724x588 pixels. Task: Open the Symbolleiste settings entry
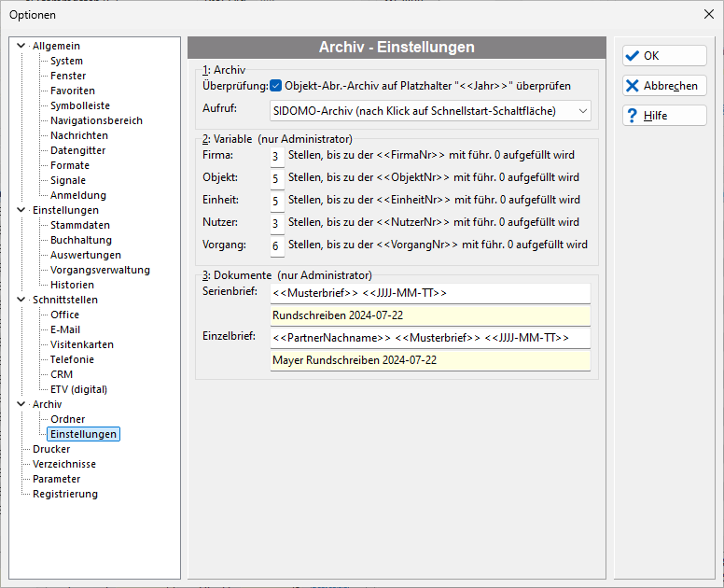pyautogui.click(x=80, y=105)
